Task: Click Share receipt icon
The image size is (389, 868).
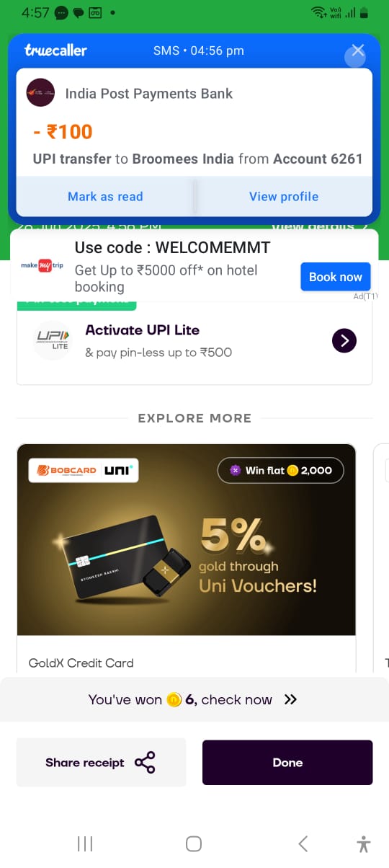Action: (x=145, y=763)
